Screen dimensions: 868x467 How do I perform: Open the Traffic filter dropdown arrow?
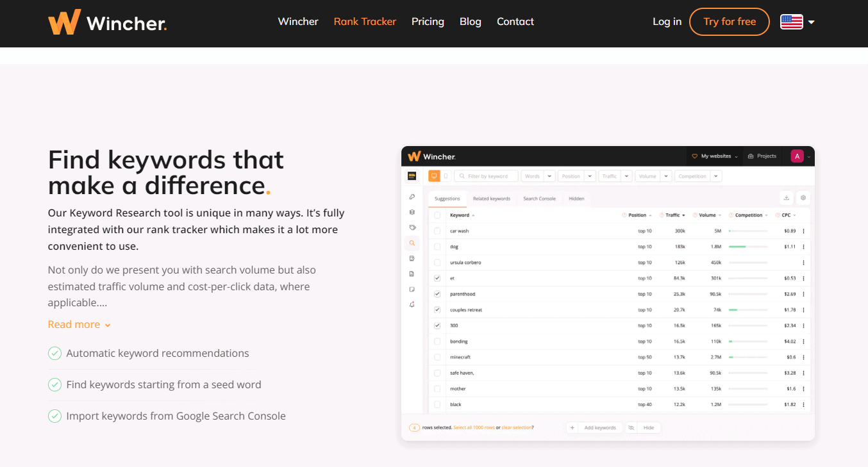tap(626, 176)
